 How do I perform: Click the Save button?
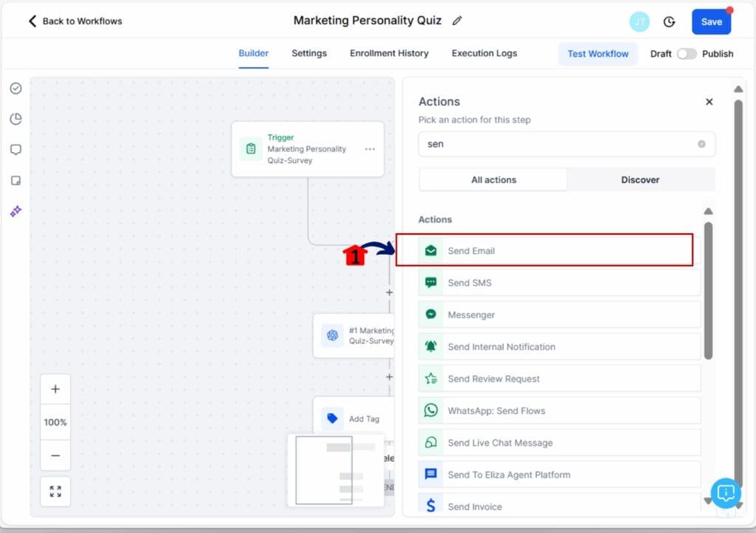pos(711,22)
